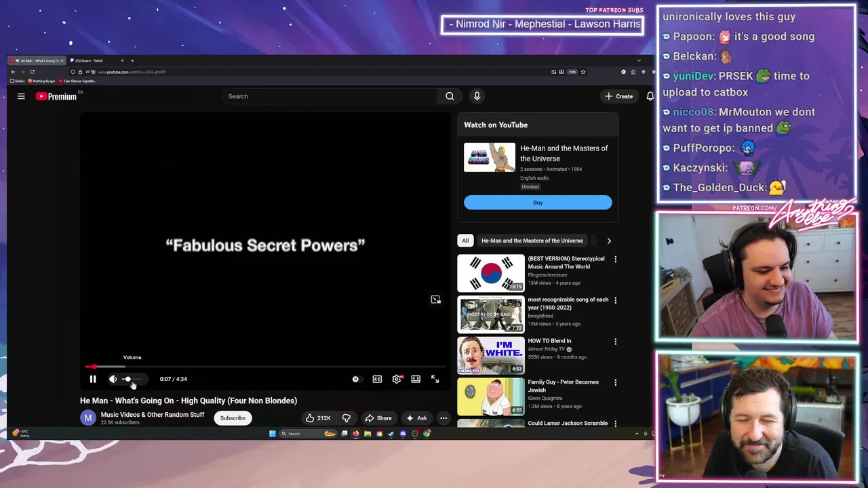
Task: Click the Windows taskbar search box
Action: click(308, 434)
